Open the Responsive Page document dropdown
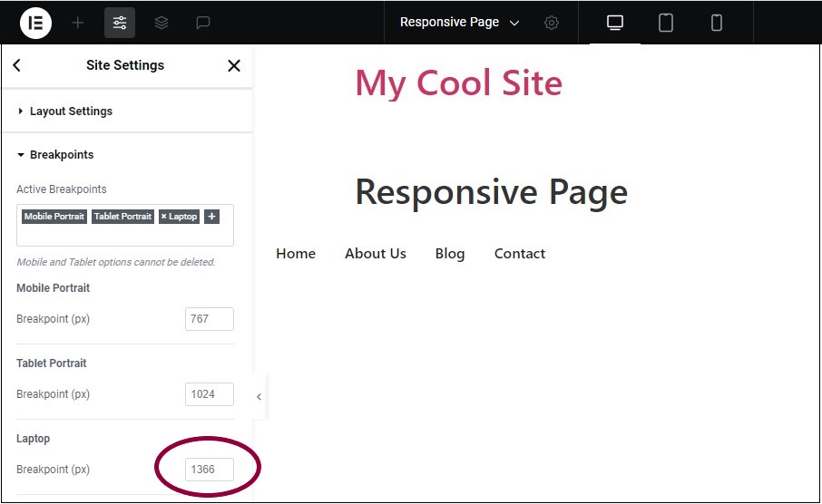Viewport: 822px width, 504px height. [x=459, y=23]
